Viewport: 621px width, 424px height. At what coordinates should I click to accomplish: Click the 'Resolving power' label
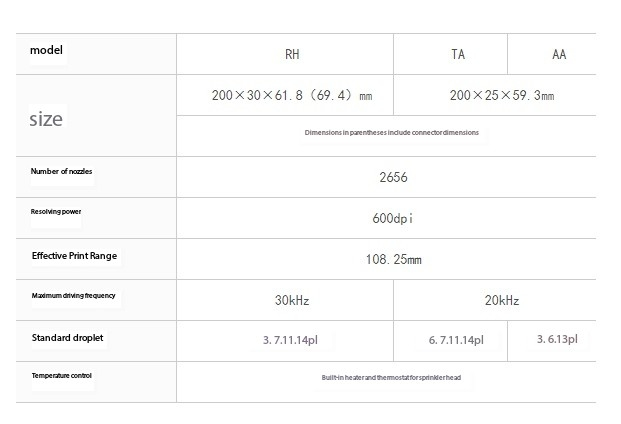(56, 212)
